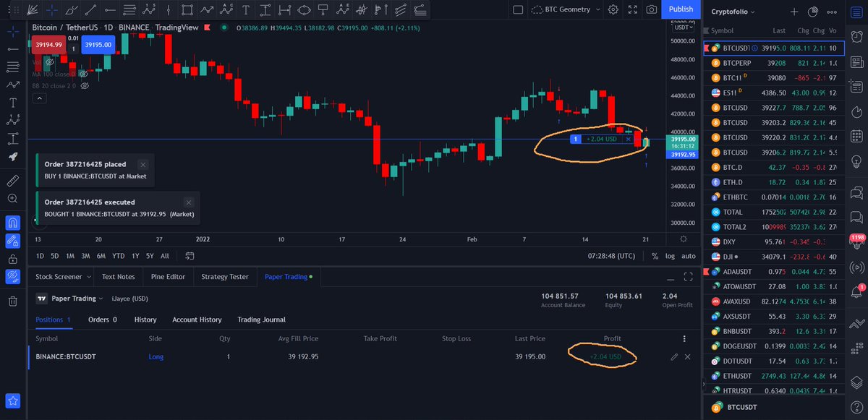Close the BTCUSDT position with X
This screenshot has height=420, width=868.
687,357
